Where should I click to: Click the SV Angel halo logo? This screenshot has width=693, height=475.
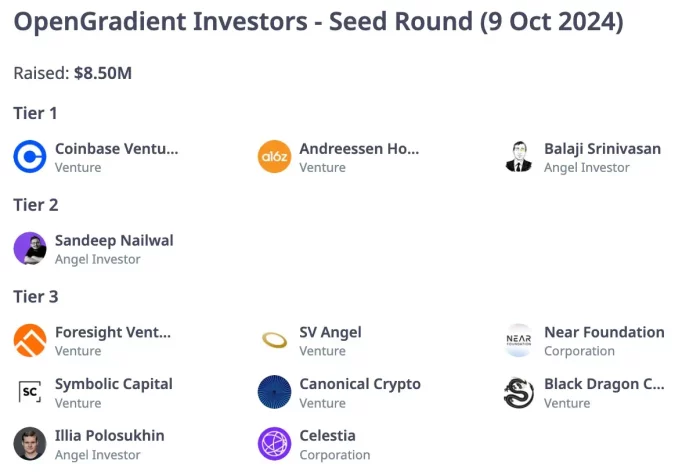[274, 341]
